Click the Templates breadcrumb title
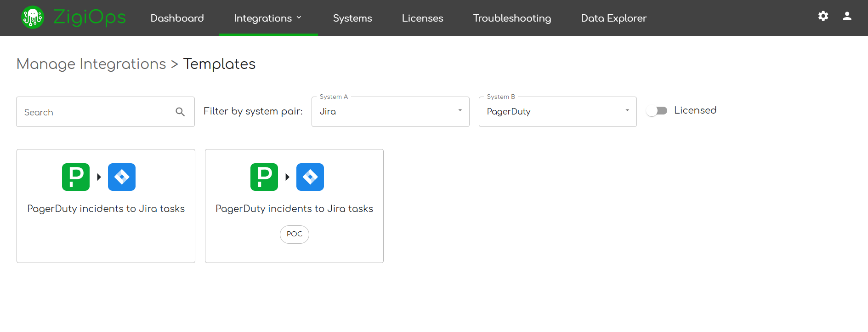Image resolution: width=868 pixels, height=332 pixels. pyautogui.click(x=219, y=64)
